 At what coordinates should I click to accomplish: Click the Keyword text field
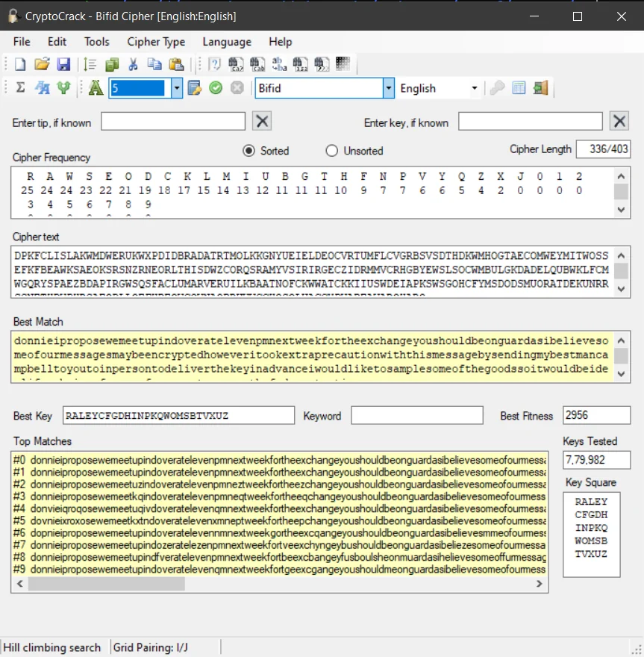coord(417,415)
